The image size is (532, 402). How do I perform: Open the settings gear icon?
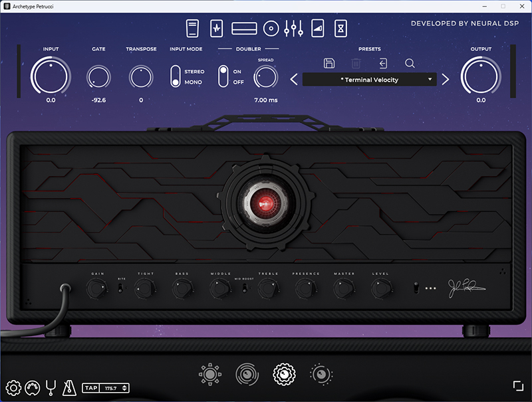pyautogui.click(x=13, y=388)
